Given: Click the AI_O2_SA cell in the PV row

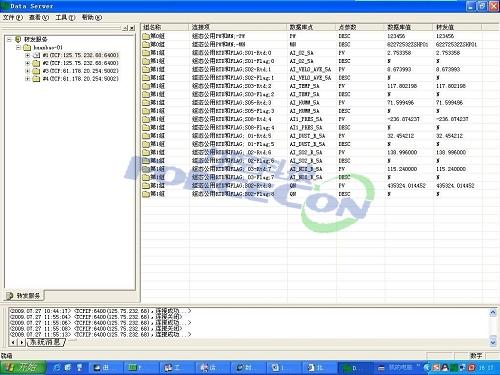Looking at the screenshot, I should 301,53.
